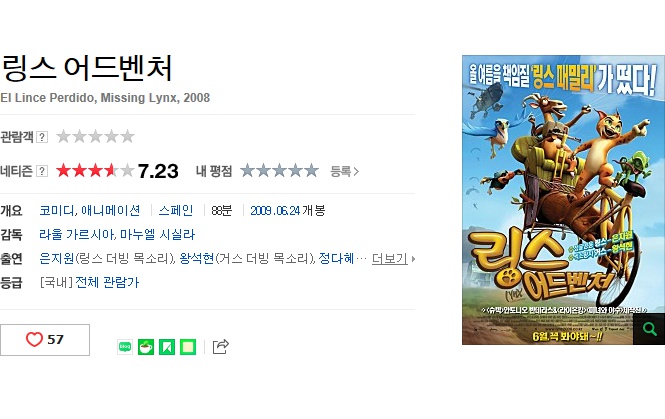Open the 네티즌 help question mark
Image resolution: width=665 pixels, height=419 pixels.
pos(42,171)
